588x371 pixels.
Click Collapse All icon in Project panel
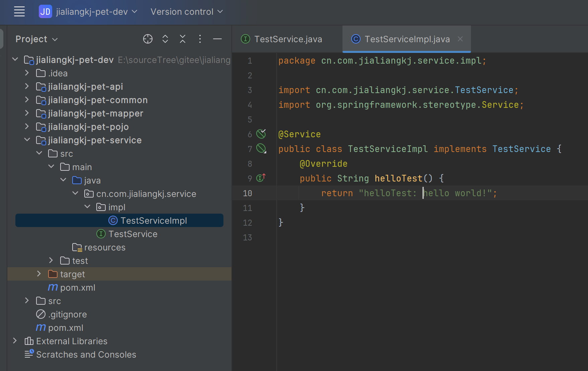tap(183, 39)
